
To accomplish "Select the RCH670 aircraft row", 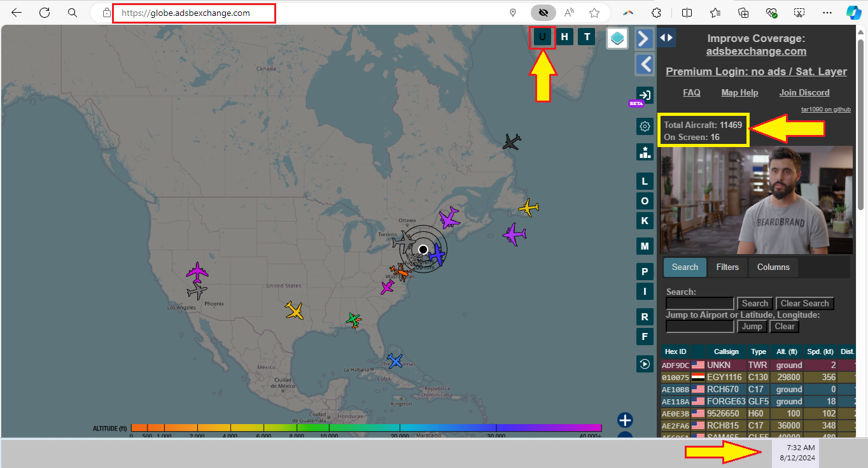I will tap(759, 390).
